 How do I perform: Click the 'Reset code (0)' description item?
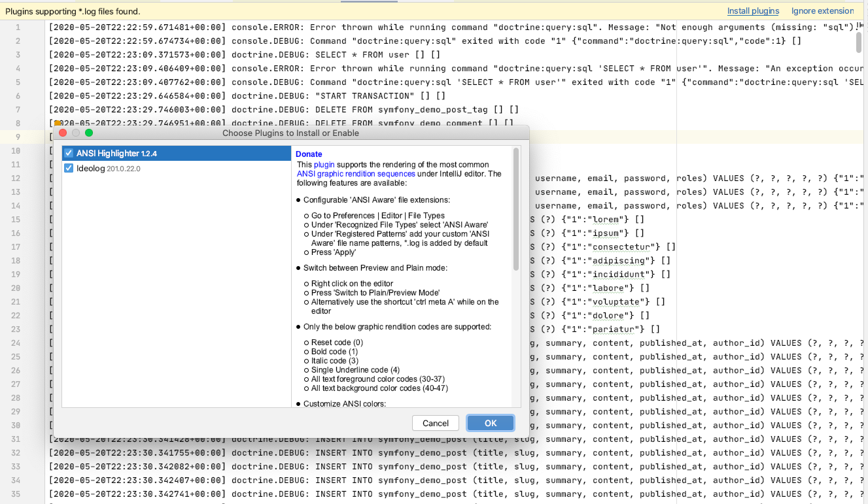pos(337,343)
